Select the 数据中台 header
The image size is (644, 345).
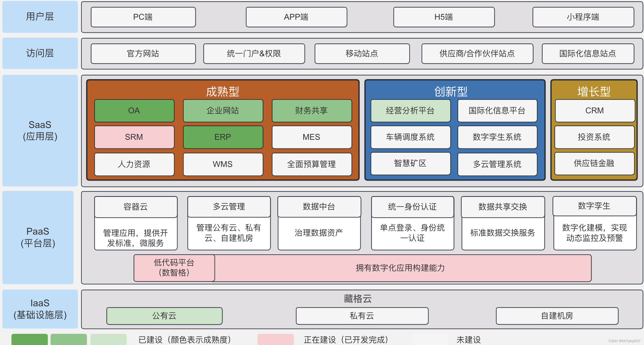(319, 207)
